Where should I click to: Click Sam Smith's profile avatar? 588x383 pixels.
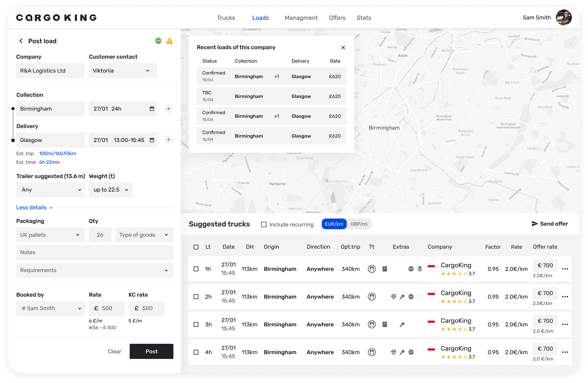coord(564,18)
